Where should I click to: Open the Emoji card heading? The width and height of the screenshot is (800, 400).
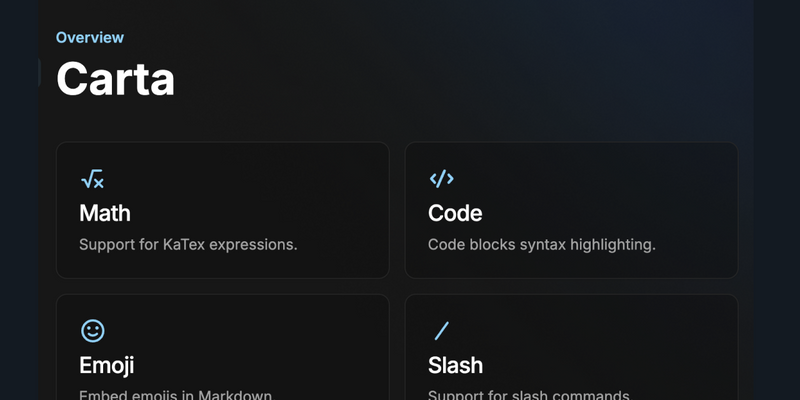coord(107,365)
